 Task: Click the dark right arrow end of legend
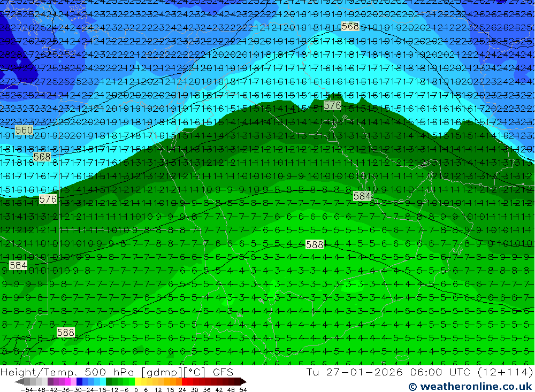tap(243, 382)
